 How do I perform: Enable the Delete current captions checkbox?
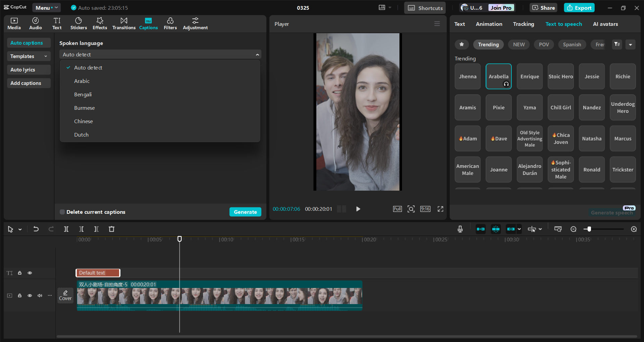click(x=62, y=212)
